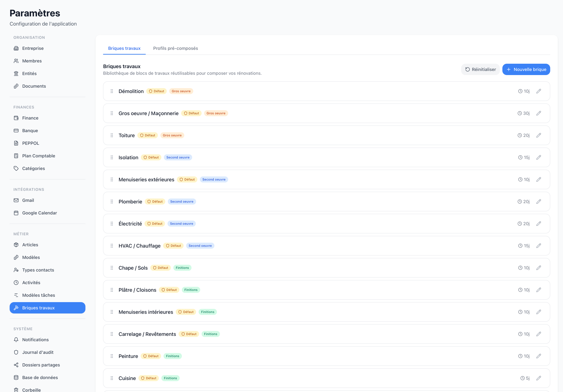
Task: Go to Articles under Métier
Action: coord(47,245)
